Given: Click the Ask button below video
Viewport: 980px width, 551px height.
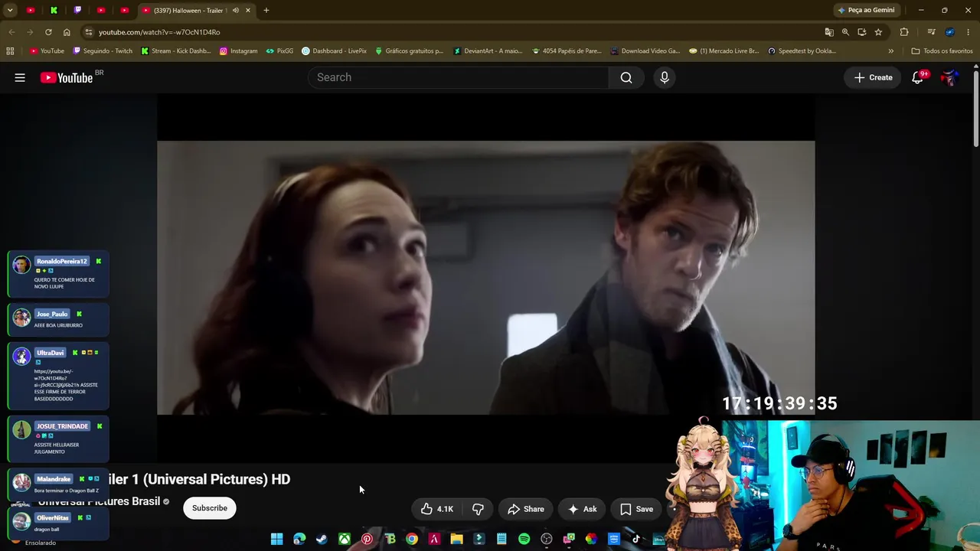Looking at the screenshot, I should [x=582, y=509].
